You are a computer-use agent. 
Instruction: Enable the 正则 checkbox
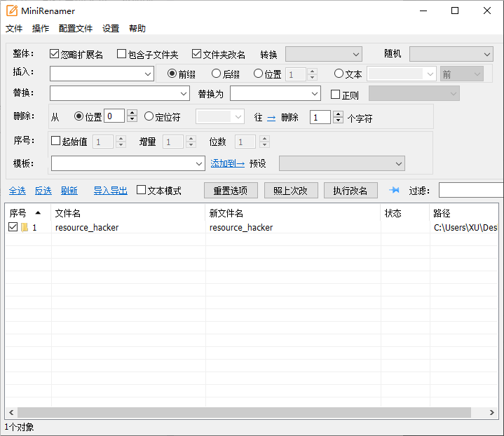[x=335, y=94]
